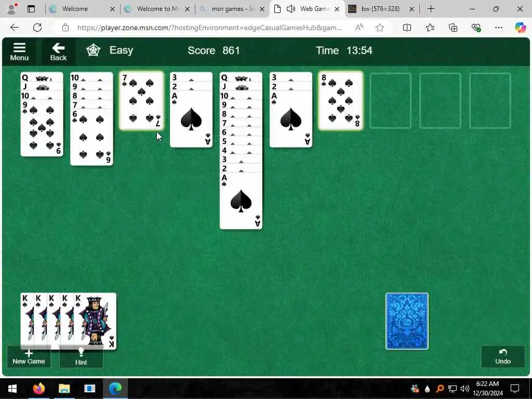Open the Windows Start menu
532x399 pixels.
[x=12, y=388]
